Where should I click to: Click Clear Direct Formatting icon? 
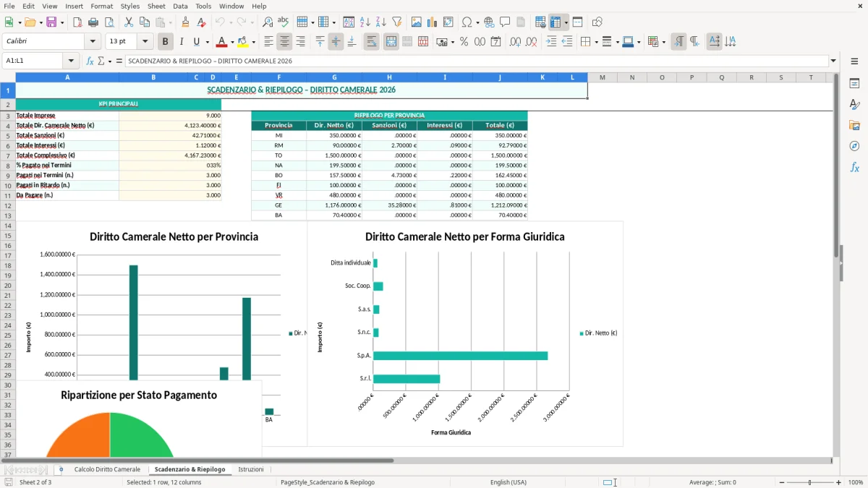click(x=201, y=22)
